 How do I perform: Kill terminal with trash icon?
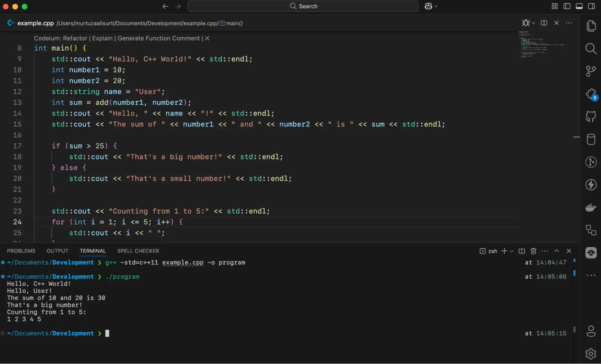click(x=533, y=251)
